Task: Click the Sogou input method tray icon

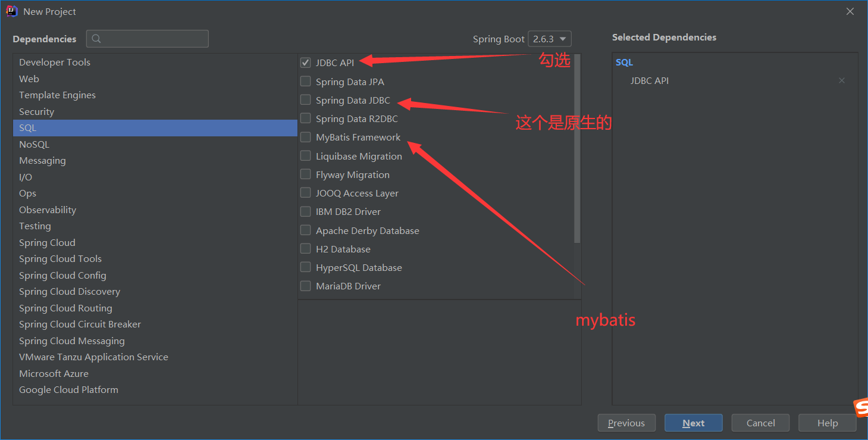Action: point(861,408)
